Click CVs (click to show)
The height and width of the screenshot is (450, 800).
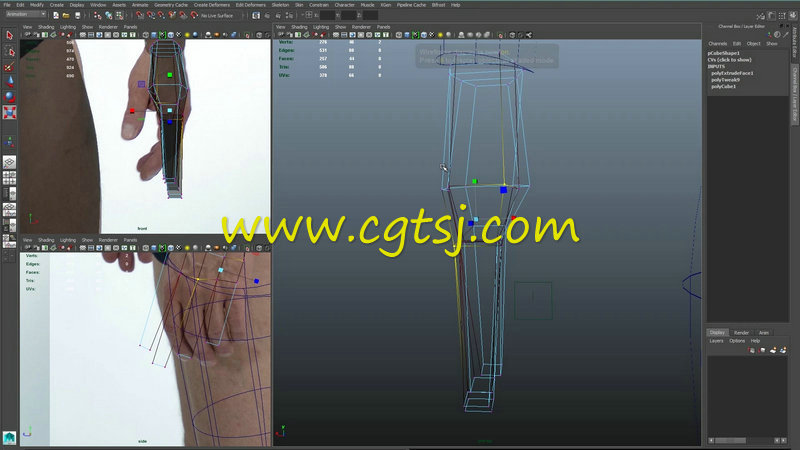[729, 60]
